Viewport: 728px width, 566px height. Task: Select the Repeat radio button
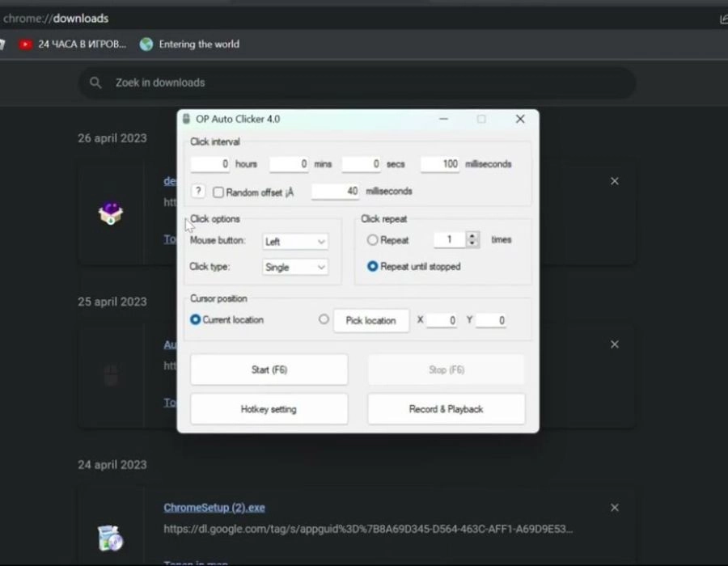pyautogui.click(x=372, y=240)
